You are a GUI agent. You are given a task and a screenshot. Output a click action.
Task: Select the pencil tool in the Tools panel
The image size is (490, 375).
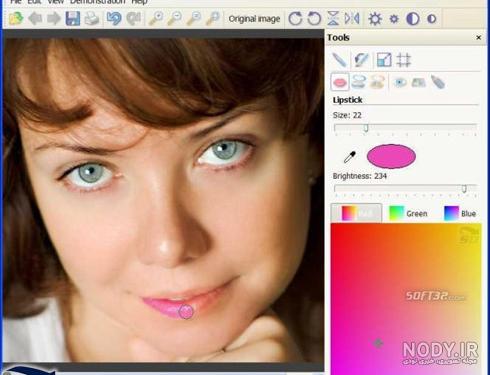click(340, 60)
